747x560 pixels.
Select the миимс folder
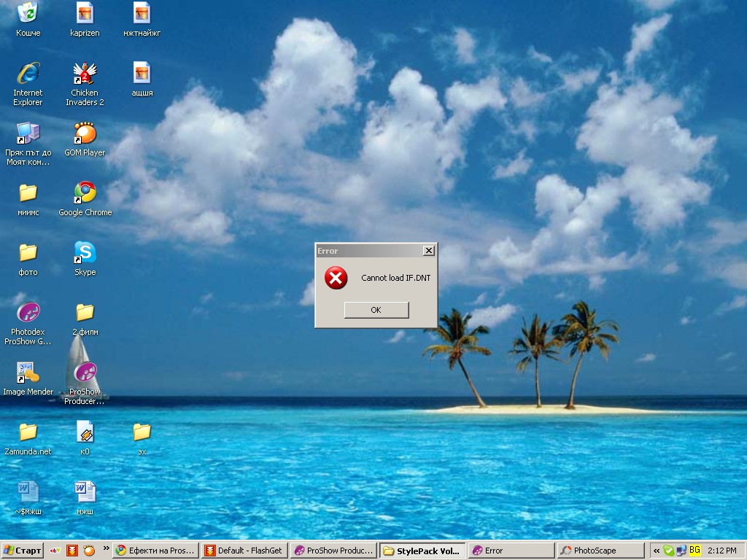(x=28, y=199)
